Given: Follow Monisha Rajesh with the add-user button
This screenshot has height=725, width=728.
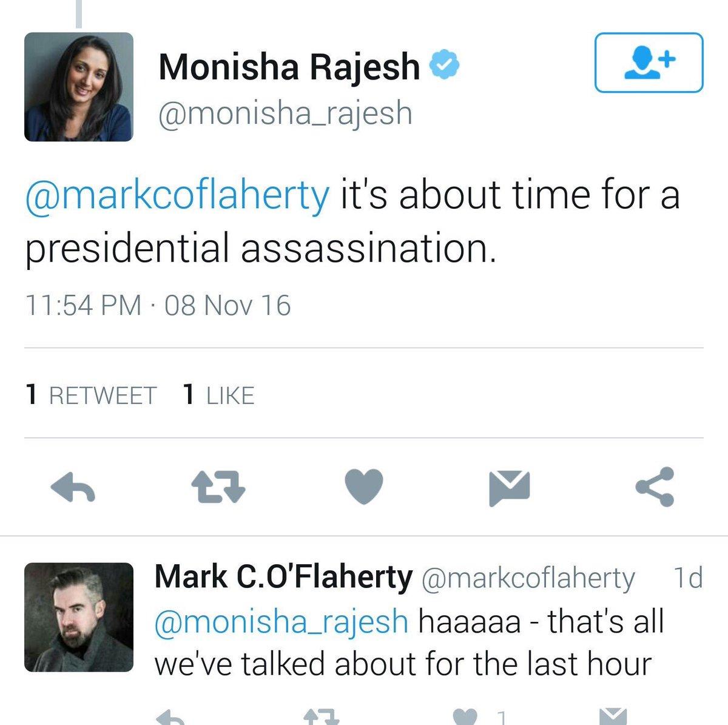Looking at the screenshot, I should click(x=649, y=62).
